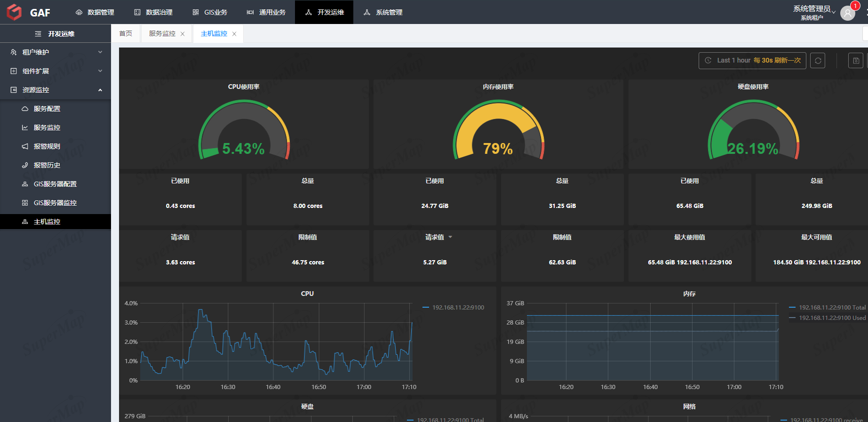Image resolution: width=868 pixels, height=422 pixels.
Task: Click the CPU使用率 panel title
Action: click(x=244, y=87)
